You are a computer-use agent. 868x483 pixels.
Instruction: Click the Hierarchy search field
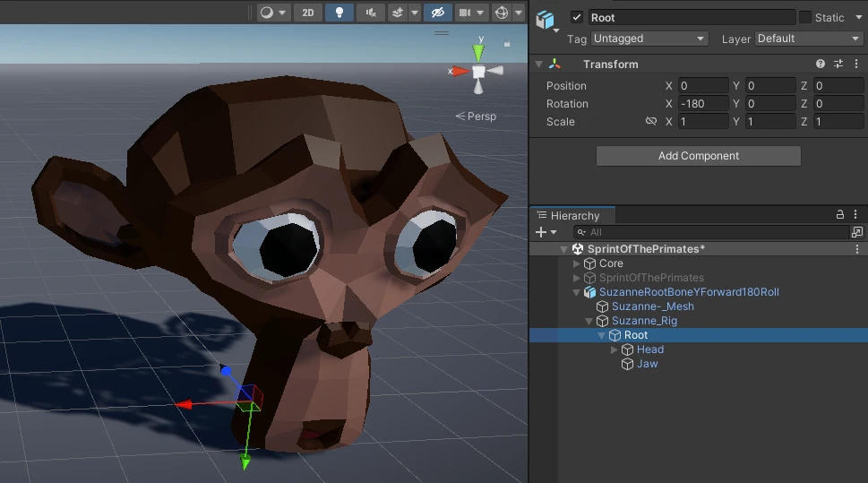click(710, 232)
